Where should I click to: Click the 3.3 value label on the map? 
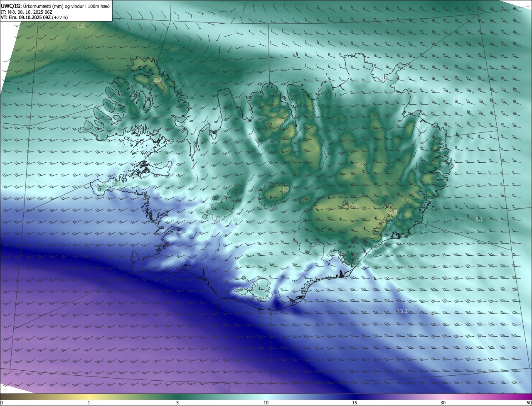coord(80,26)
